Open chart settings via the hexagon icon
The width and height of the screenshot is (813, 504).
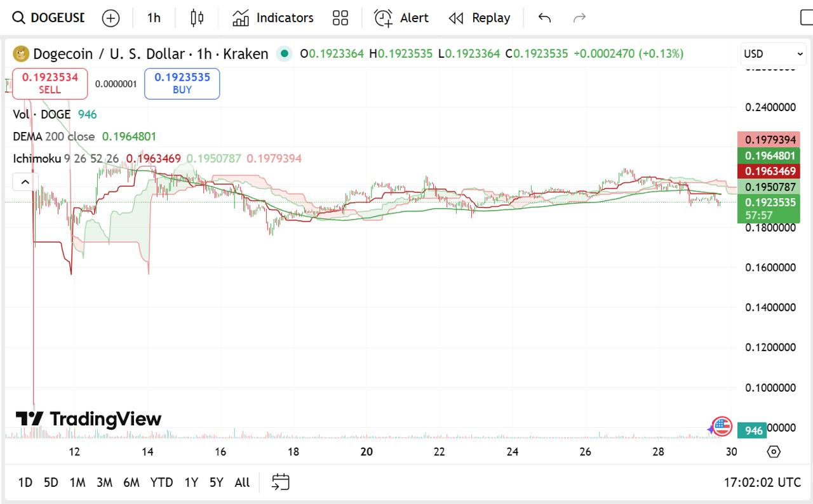[774, 451]
